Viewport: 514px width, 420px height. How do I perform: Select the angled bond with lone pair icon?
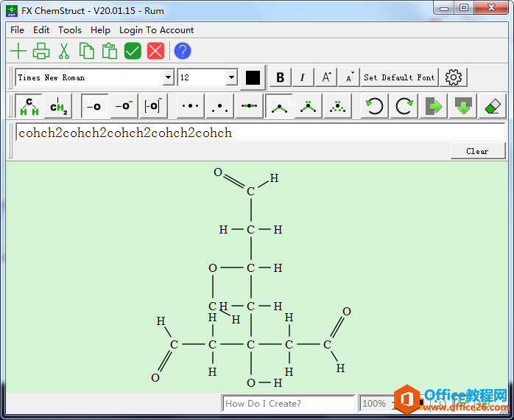click(x=308, y=106)
